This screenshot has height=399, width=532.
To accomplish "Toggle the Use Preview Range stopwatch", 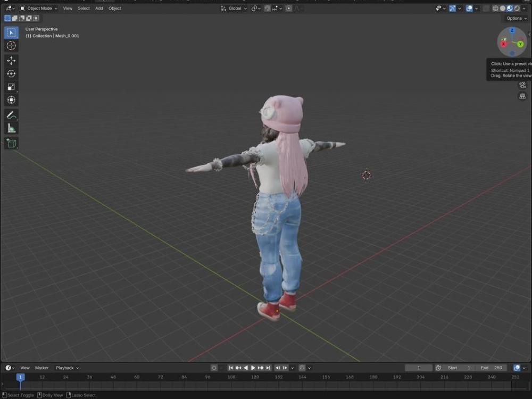I will (438, 368).
